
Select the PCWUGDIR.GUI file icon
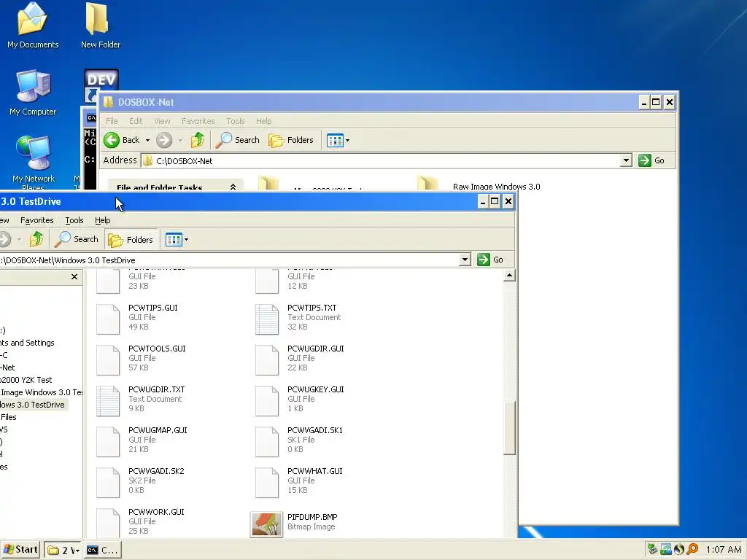pyautogui.click(x=267, y=359)
